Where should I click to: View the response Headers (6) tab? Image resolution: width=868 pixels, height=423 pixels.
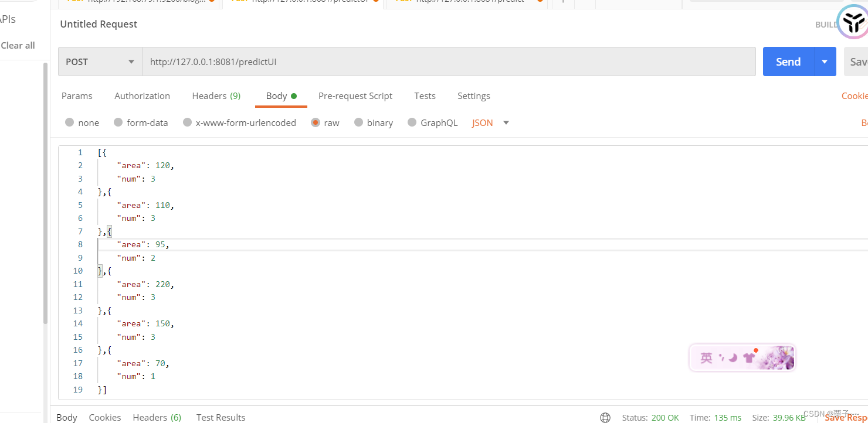click(x=157, y=417)
